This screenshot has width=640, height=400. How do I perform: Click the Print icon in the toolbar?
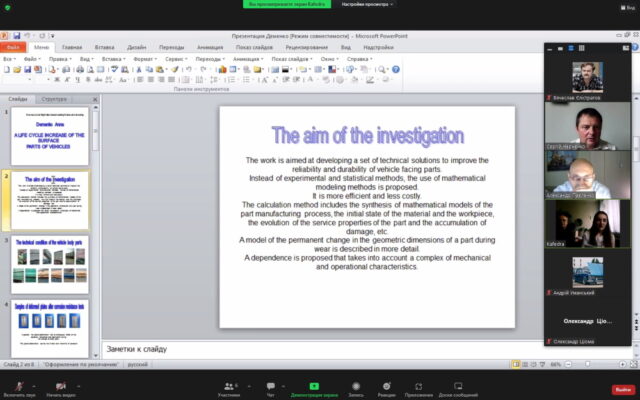point(80,69)
